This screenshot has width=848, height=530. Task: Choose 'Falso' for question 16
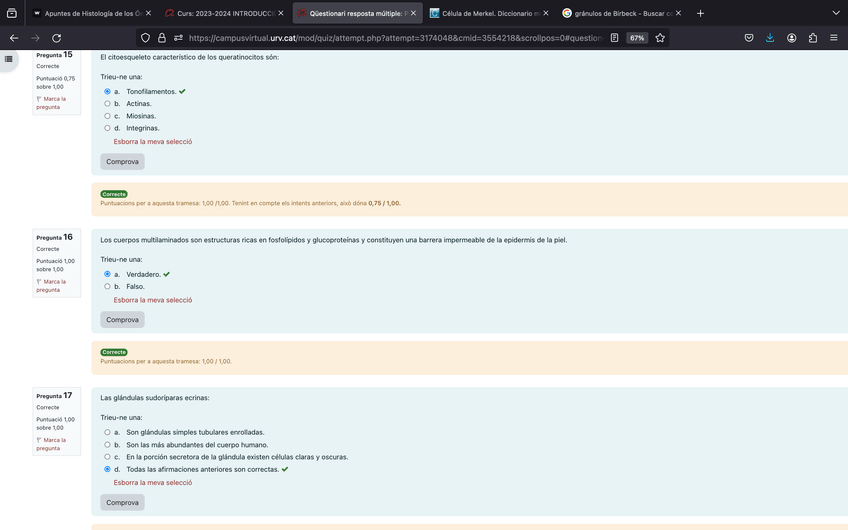[108, 286]
